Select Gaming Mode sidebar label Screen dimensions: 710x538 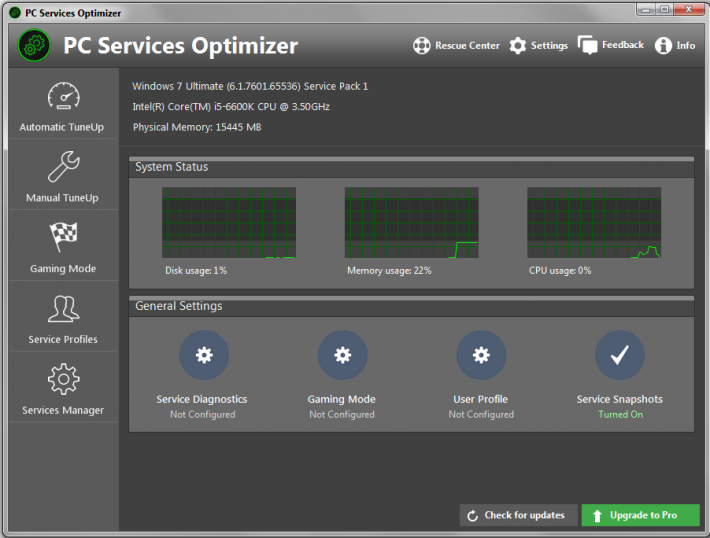coord(63,269)
